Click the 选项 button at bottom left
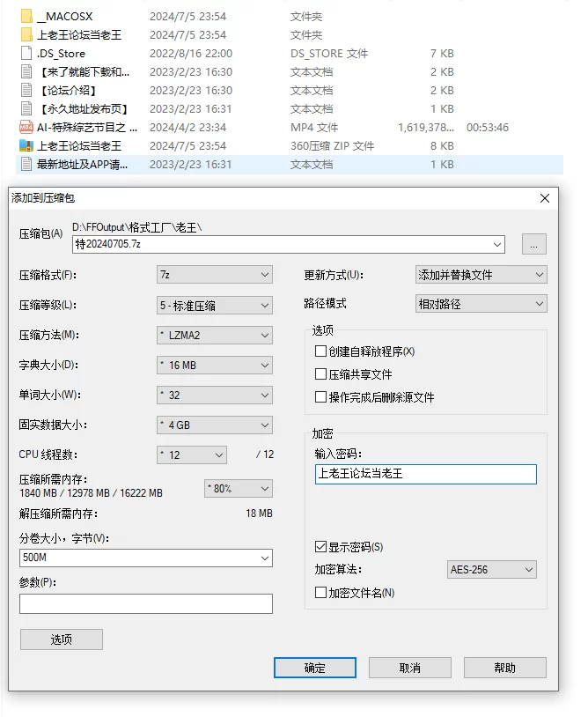Image resolution: width=588 pixels, height=717 pixels. pos(62,639)
